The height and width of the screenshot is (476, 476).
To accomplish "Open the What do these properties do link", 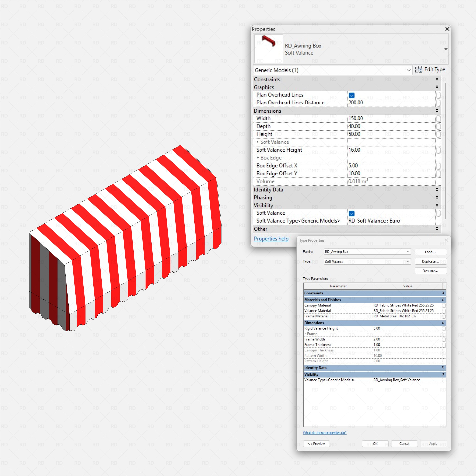I will (324, 433).
